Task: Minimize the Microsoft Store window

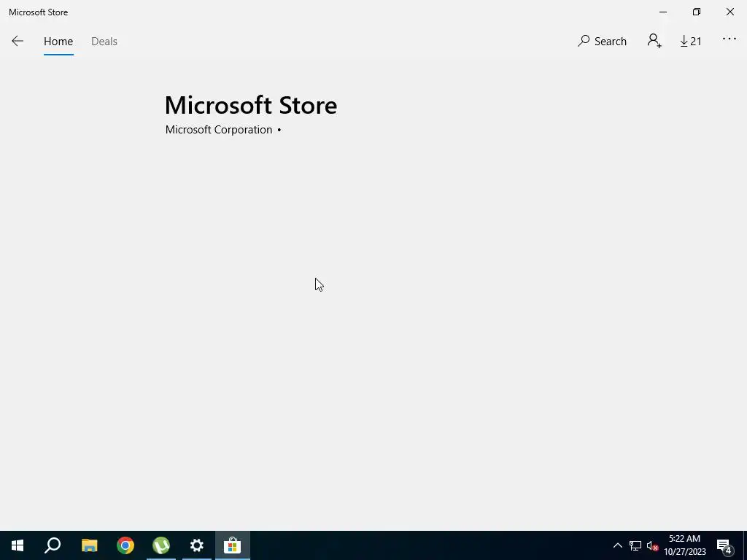Action: point(662,12)
